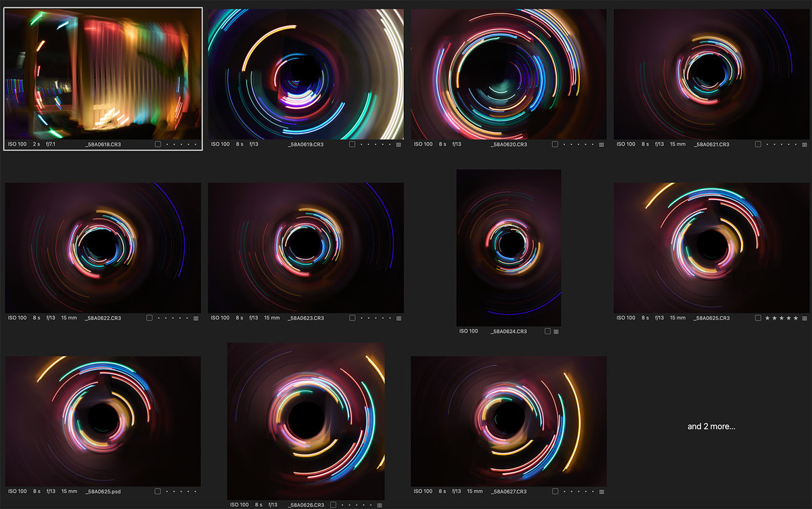Click the adjustments icon for _58A0622.CR3
Image resolution: width=812 pixels, height=509 pixels.
click(196, 318)
